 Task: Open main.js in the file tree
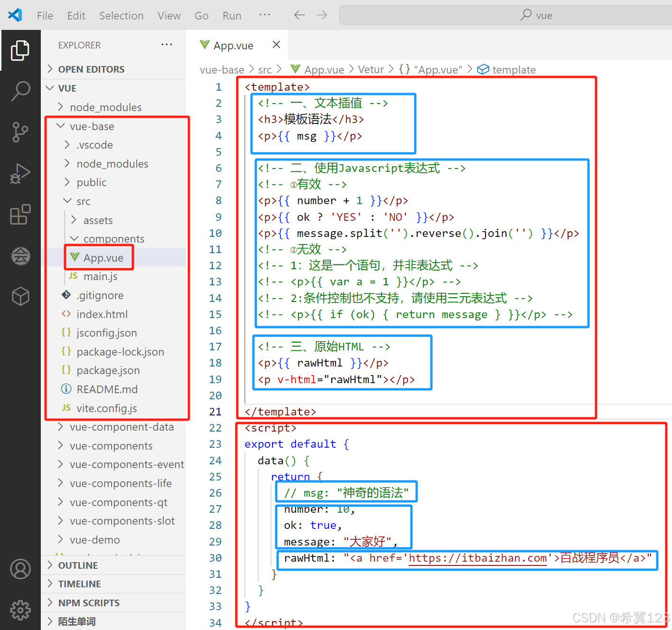(114, 276)
